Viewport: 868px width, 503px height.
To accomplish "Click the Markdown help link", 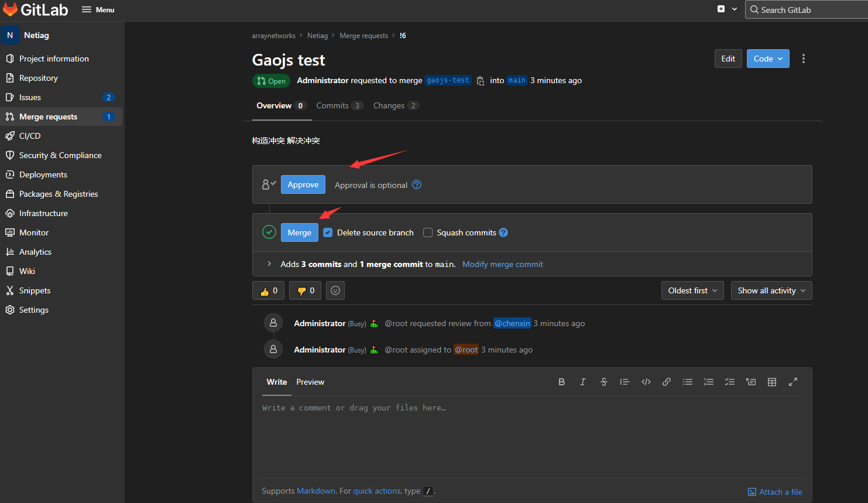I will (316, 491).
